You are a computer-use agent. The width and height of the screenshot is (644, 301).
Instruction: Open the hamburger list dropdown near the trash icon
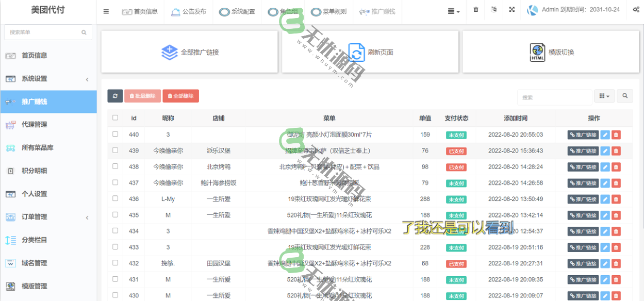453,9
